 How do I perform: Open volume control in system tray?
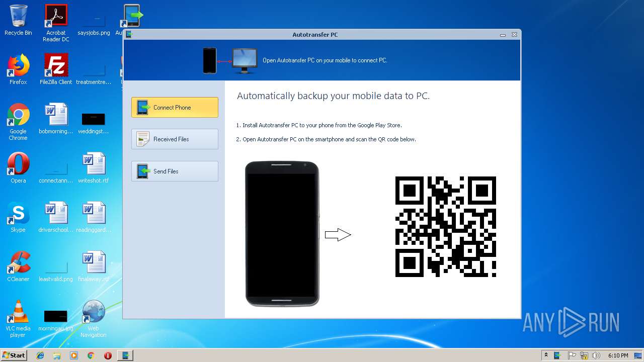[597, 355]
